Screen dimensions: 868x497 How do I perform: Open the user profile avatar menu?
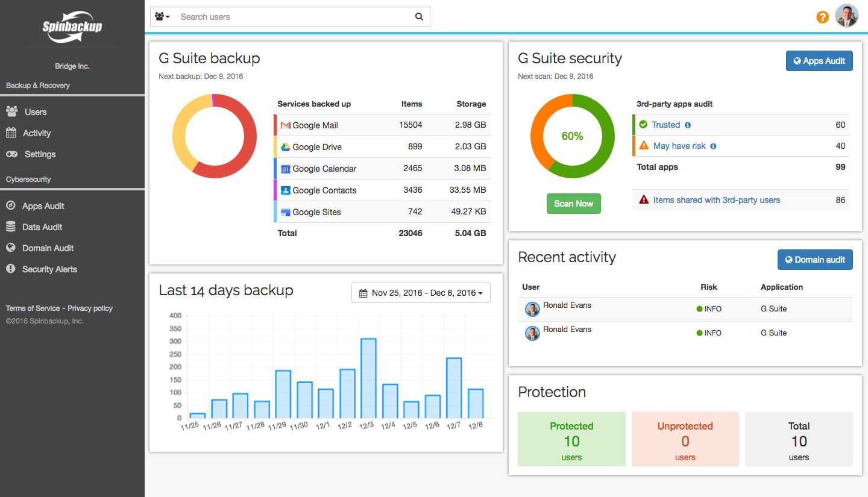coord(846,16)
